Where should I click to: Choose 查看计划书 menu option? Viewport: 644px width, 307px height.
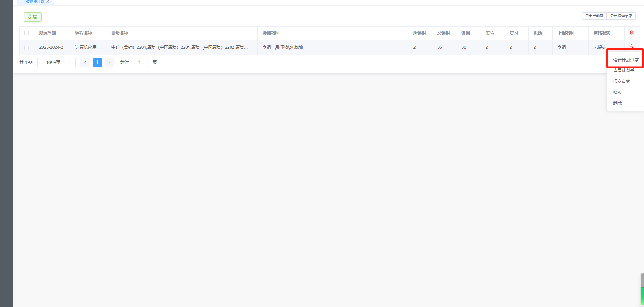624,71
